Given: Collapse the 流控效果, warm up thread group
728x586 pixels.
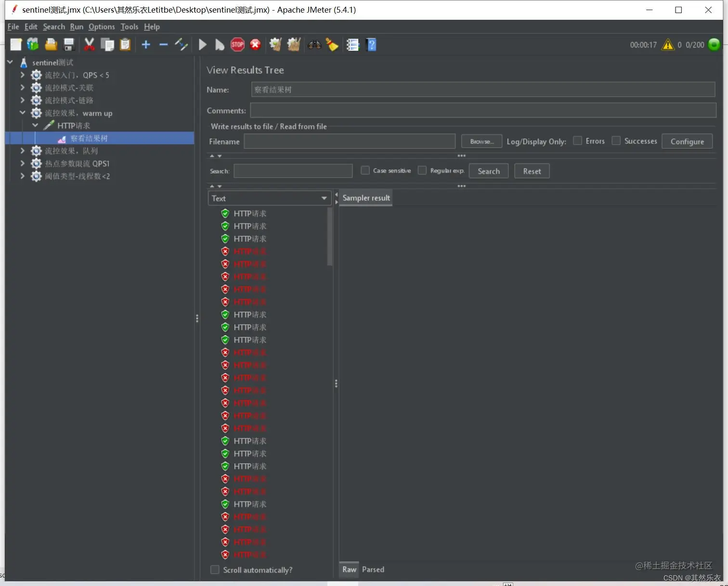Looking at the screenshot, I should tap(23, 113).
